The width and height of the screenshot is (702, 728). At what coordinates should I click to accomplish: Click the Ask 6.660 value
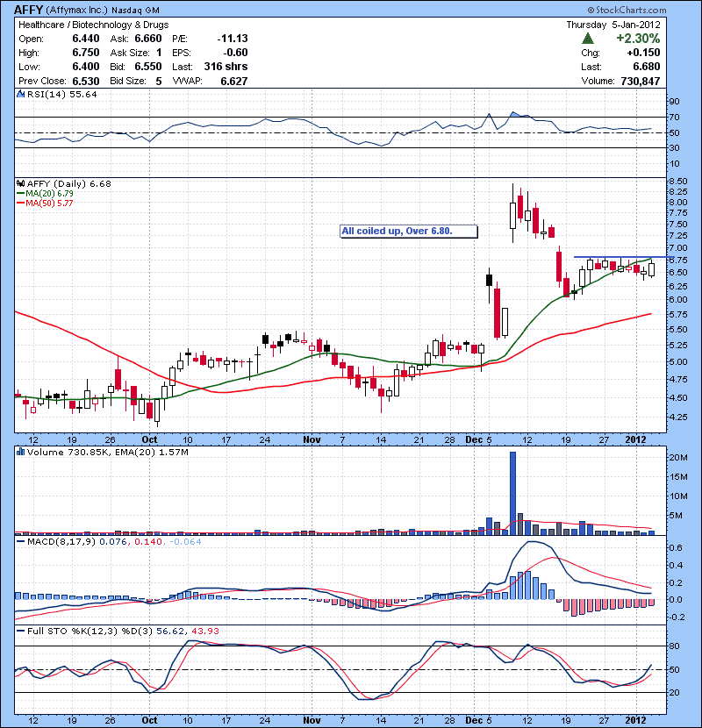(x=148, y=39)
